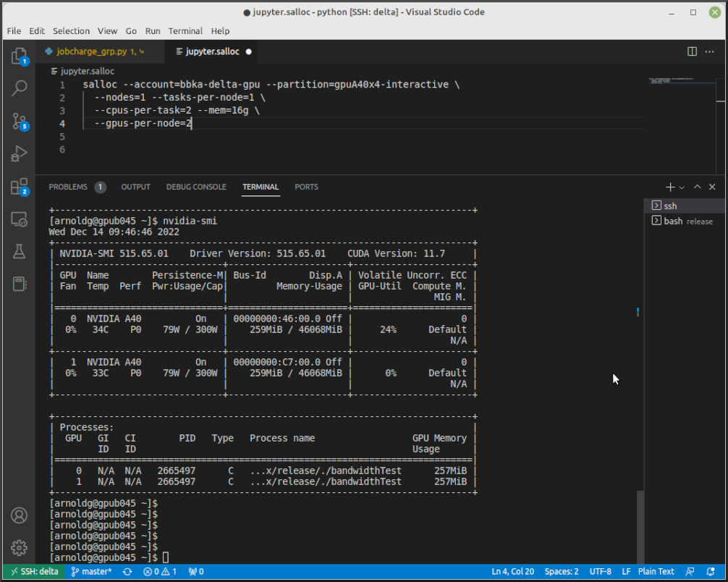Open the Terminal menu in menu bar

pyautogui.click(x=185, y=31)
